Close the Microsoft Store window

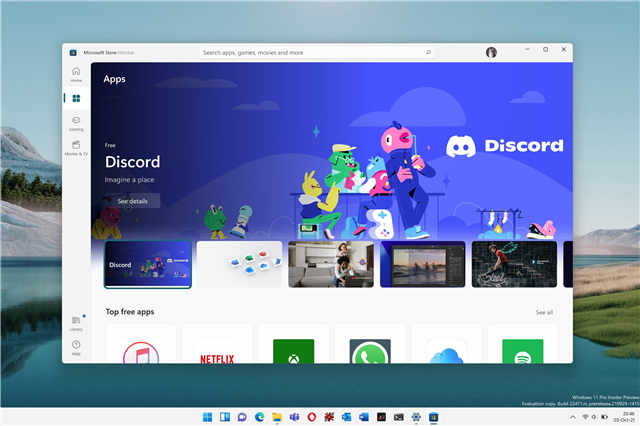[564, 49]
